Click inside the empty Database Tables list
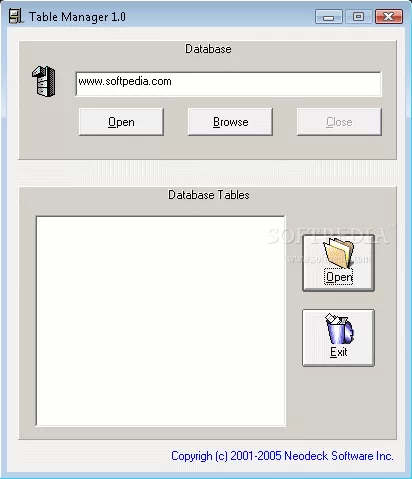Viewport: 412px width, 479px height. pos(161,321)
